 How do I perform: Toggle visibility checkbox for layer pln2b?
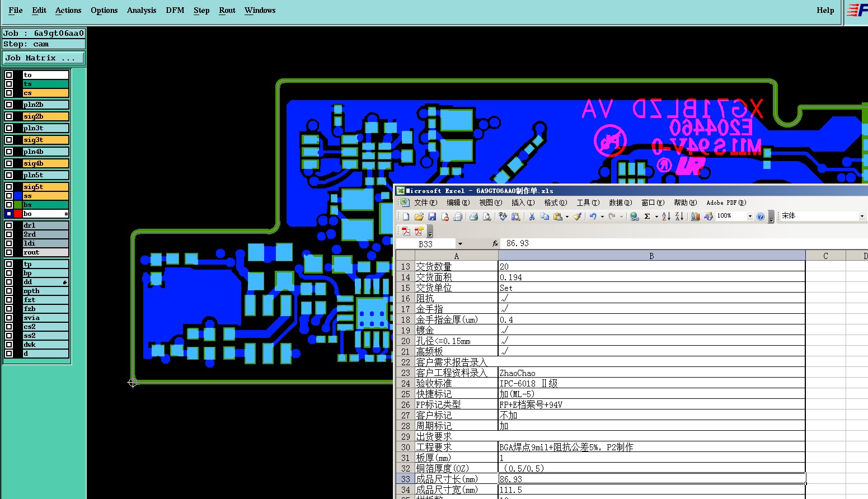point(9,105)
